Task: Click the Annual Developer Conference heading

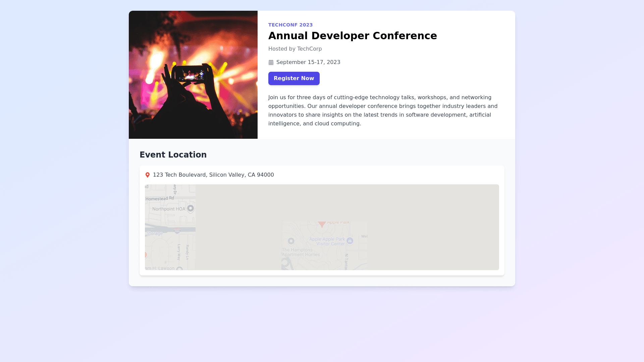Action: coord(353,36)
